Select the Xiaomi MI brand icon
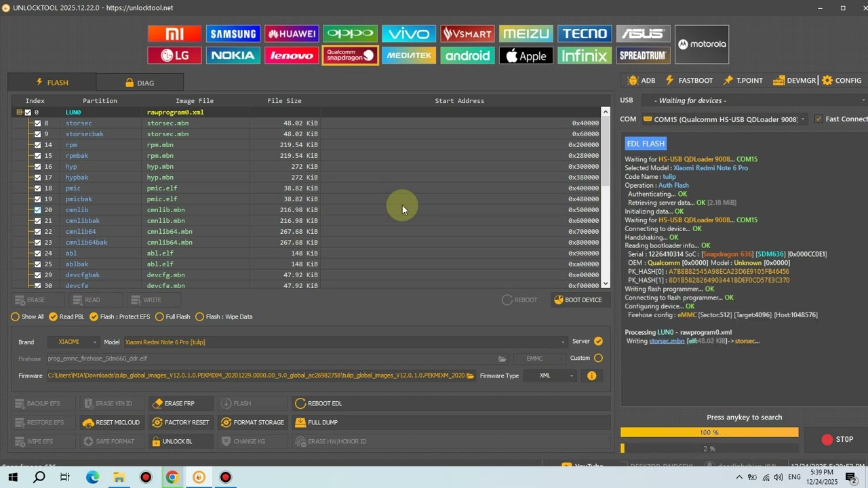Image resolution: width=868 pixels, height=488 pixels. (x=175, y=34)
